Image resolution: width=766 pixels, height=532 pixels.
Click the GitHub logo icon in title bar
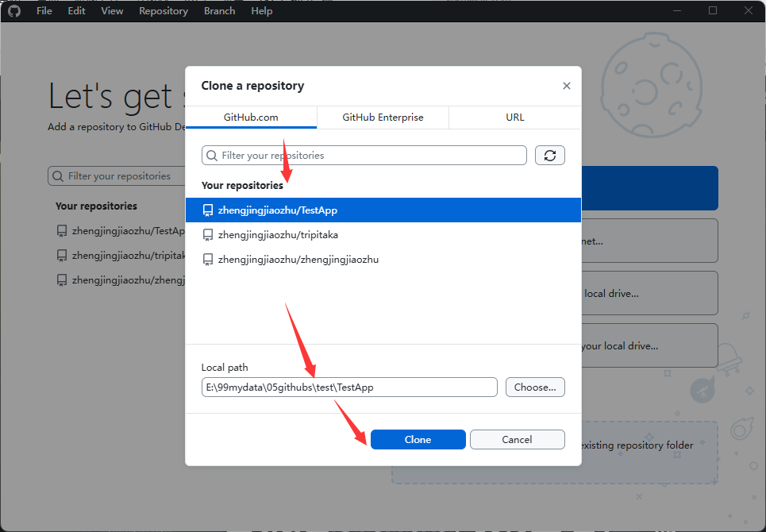click(14, 11)
